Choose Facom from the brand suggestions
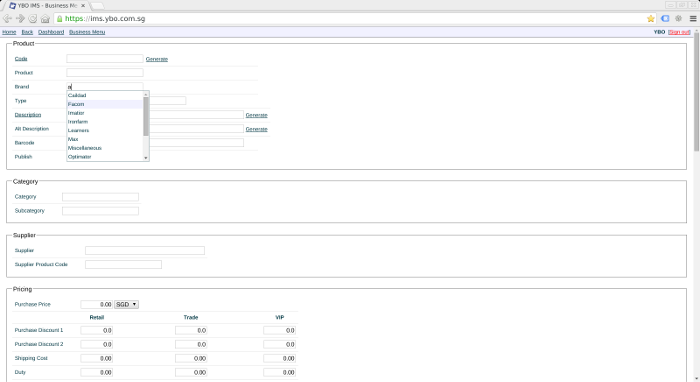Image resolution: width=700 pixels, height=382 pixels. pos(105,104)
